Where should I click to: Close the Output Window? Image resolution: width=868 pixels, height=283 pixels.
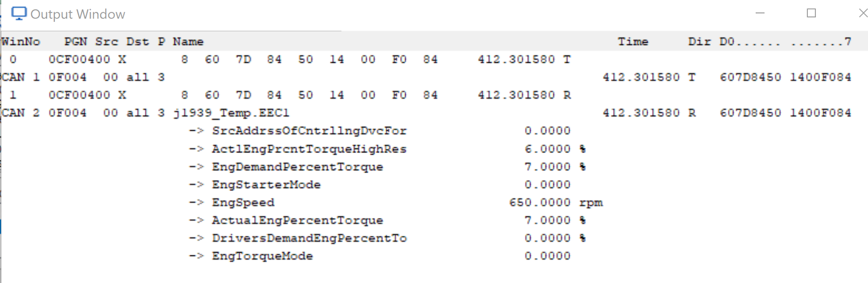click(x=863, y=13)
